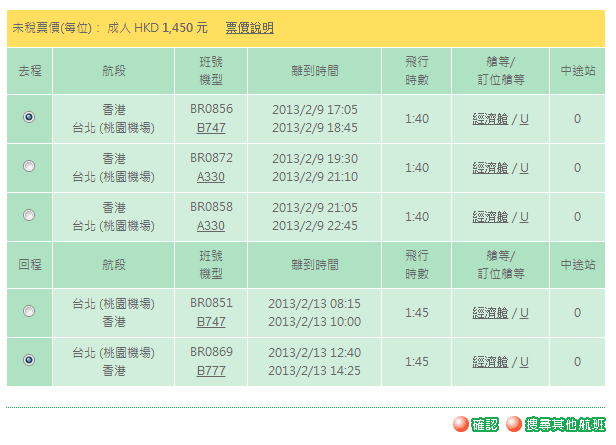Open A330 aircraft link for flight BR0858

coord(211,226)
